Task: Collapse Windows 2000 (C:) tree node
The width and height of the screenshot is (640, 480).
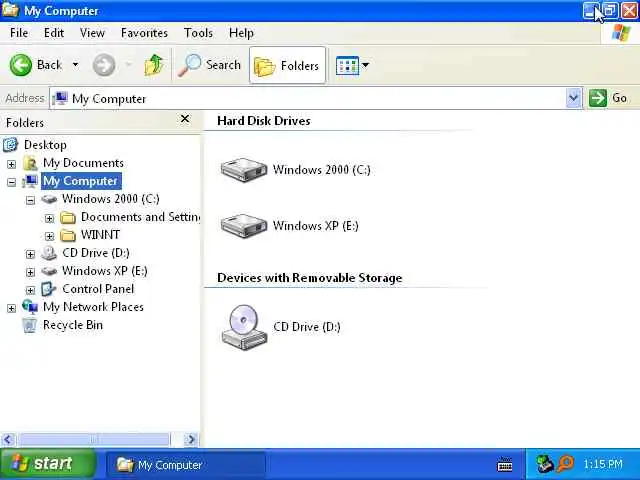Action: (30, 200)
